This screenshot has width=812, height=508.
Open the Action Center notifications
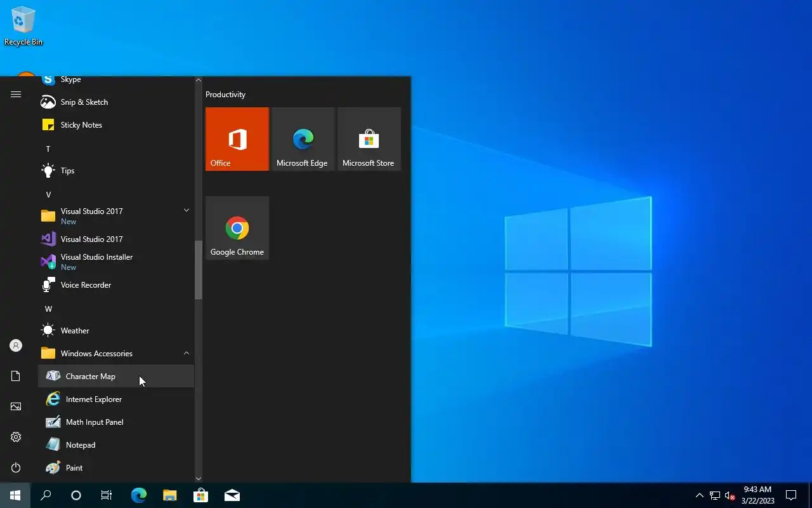coord(791,495)
